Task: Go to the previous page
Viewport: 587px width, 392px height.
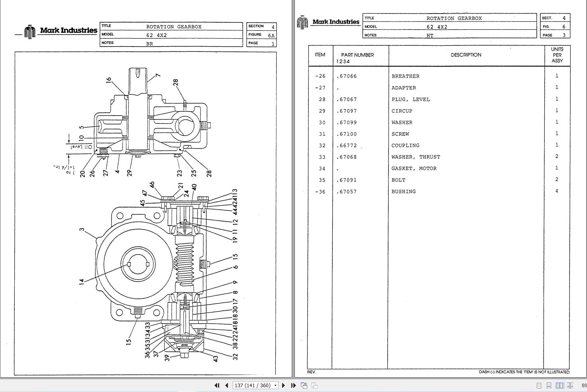Action: [x=227, y=385]
